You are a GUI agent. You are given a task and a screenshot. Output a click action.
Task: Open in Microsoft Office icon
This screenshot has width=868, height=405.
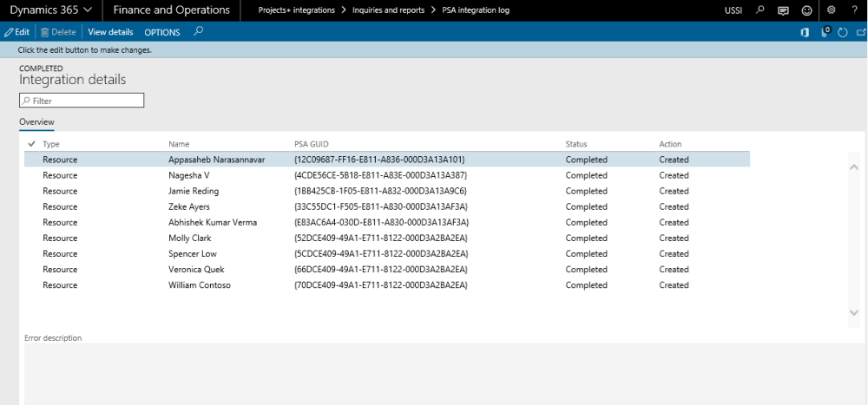click(x=805, y=32)
